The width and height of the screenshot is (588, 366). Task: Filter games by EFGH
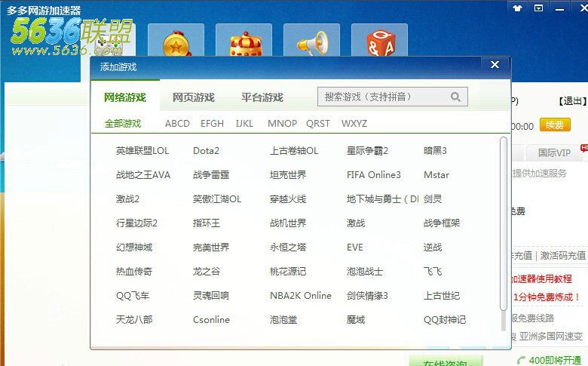tap(212, 124)
